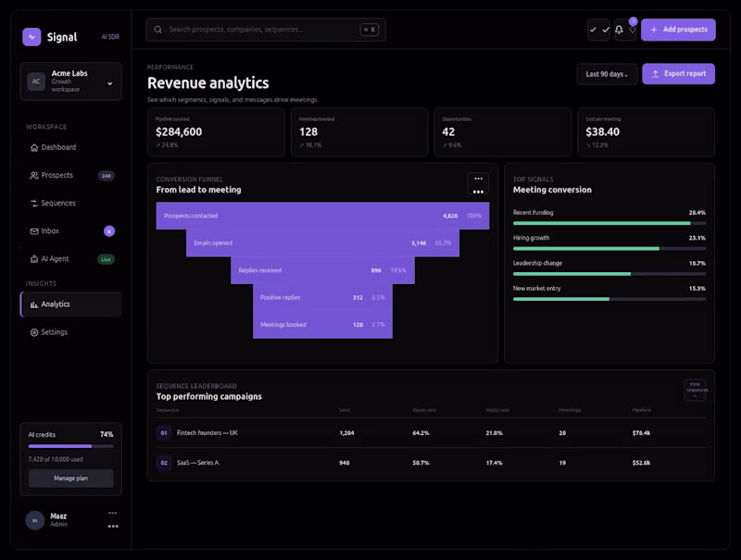Image resolution: width=741 pixels, height=560 pixels.
Task: Click the double-checkmark button in top bar
Action: [x=598, y=30]
